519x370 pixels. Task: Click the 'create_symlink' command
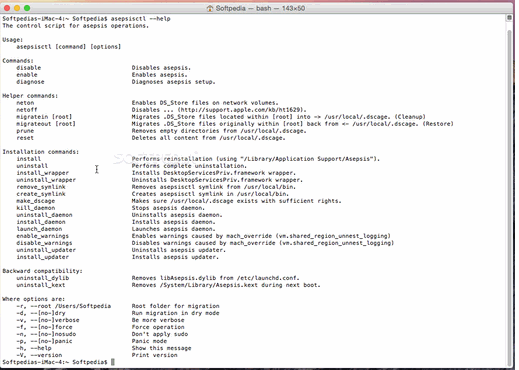[41, 194]
